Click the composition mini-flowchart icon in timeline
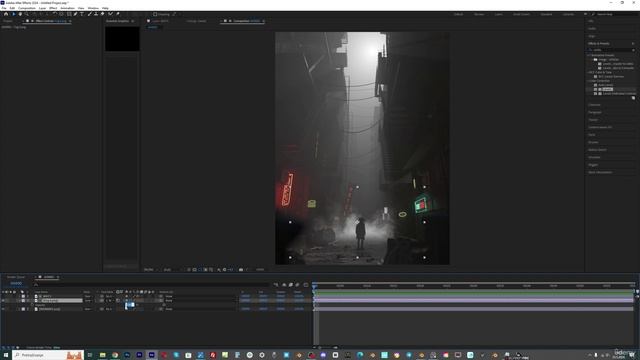This screenshot has height=360, width=640. tap(276, 284)
